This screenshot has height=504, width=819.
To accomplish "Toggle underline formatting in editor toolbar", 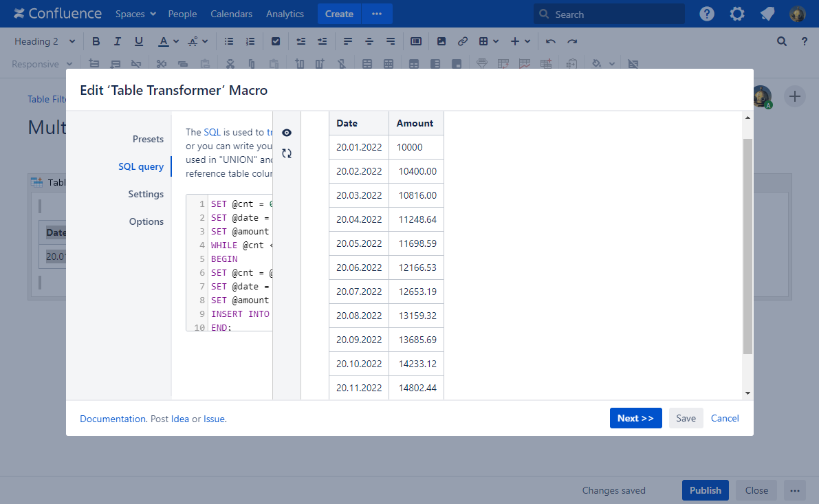I will 138,41.
